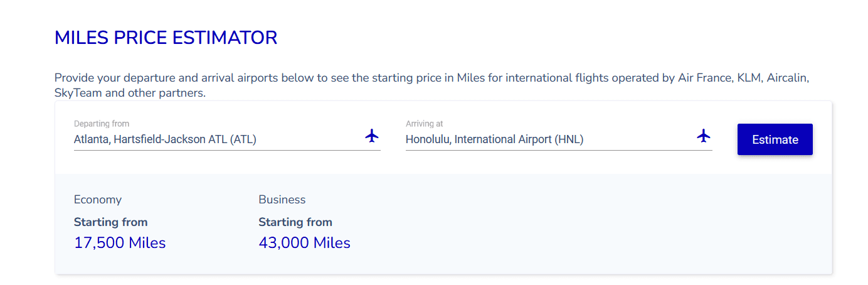868x285 pixels.
Task: Click the word 'Atlanta' in the departure field
Action: click(x=92, y=139)
